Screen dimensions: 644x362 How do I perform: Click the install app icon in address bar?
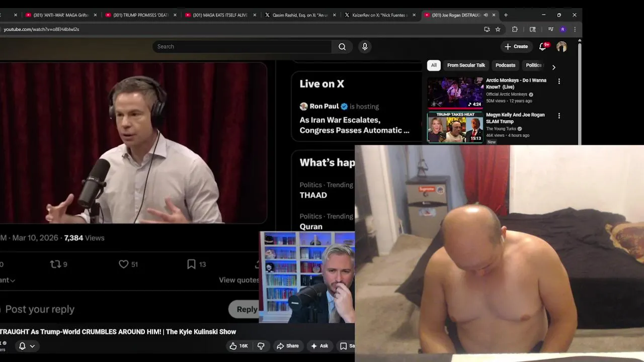[x=487, y=29]
